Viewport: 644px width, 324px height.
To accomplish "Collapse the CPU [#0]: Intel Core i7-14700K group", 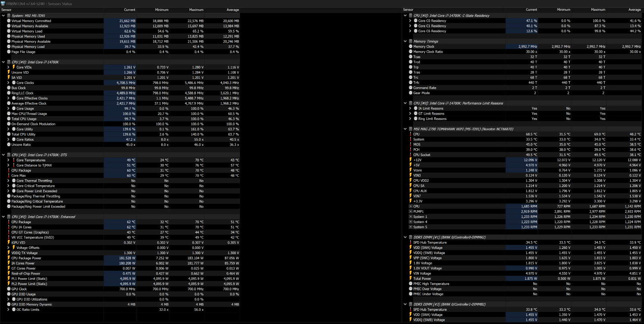I will (3, 62).
